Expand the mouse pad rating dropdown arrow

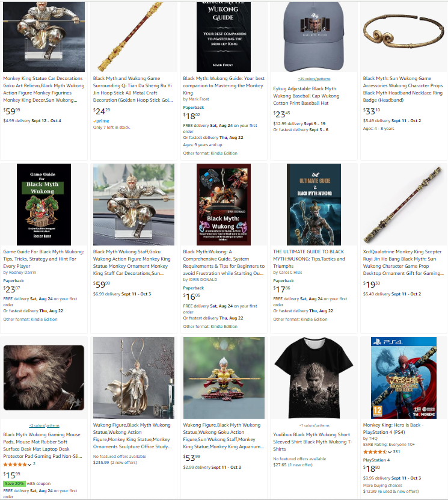click(x=29, y=465)
